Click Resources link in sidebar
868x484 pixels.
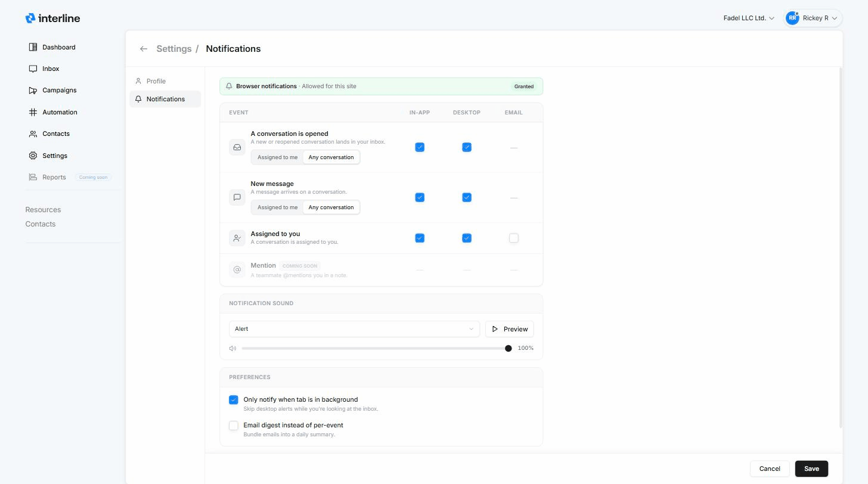click(43, 210)
